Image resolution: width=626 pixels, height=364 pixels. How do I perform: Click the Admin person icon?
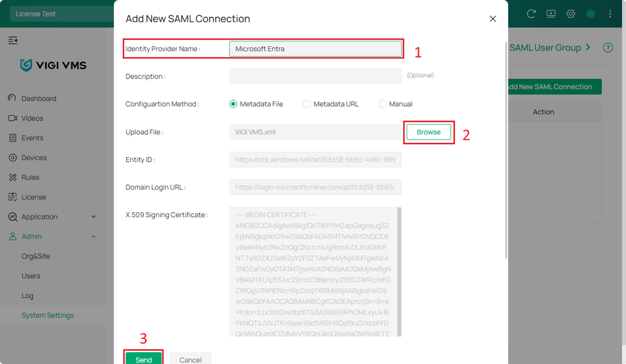click(x=13, y=236)
